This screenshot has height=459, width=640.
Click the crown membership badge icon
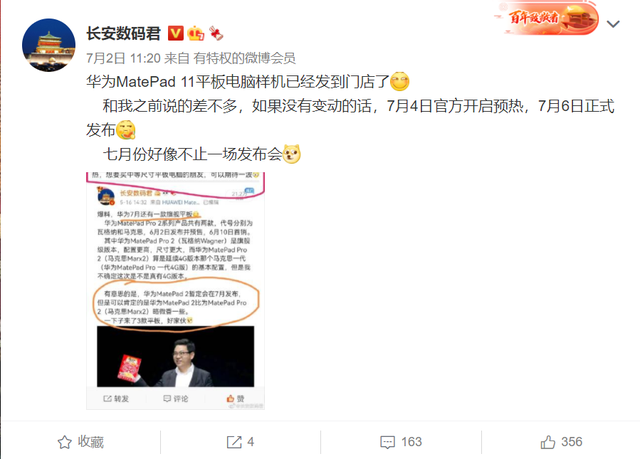click(x=196, y=33)
